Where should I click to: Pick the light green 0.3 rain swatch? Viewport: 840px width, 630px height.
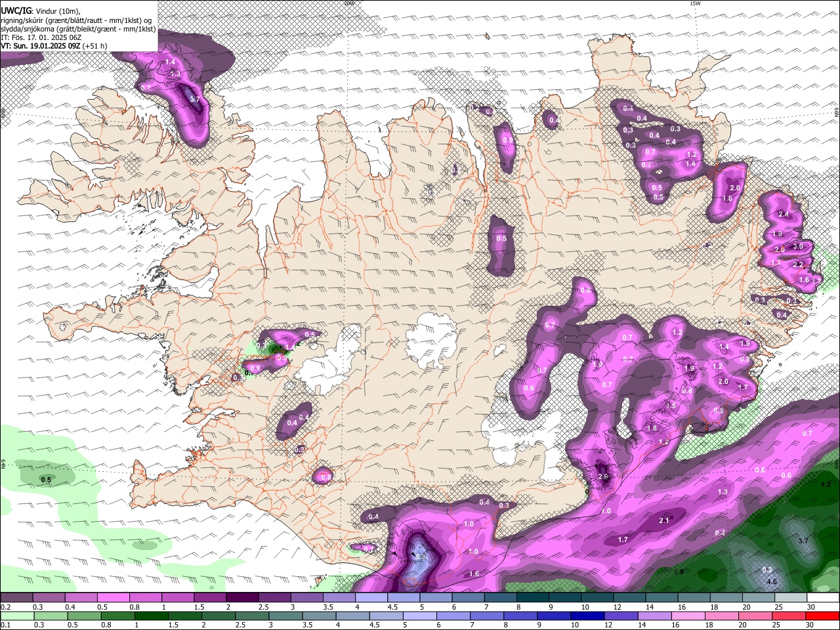(x=51, y=616)
